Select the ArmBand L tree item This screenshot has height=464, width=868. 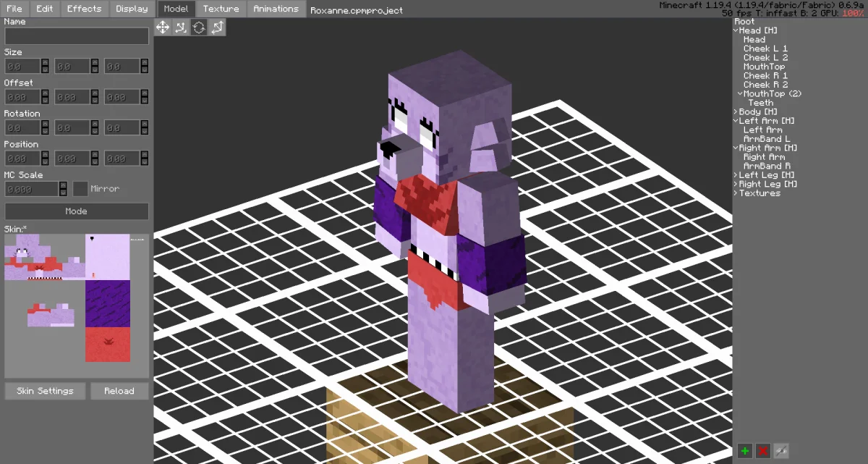pos(767,139)
